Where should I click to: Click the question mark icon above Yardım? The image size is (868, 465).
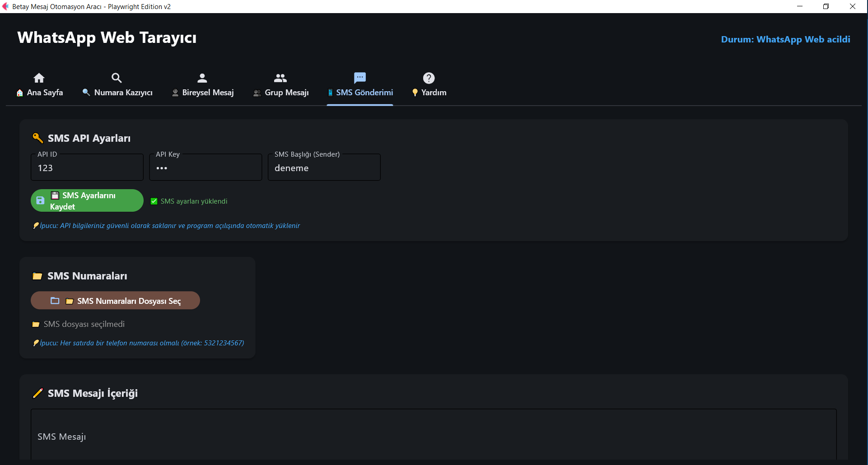click(429, 78)
